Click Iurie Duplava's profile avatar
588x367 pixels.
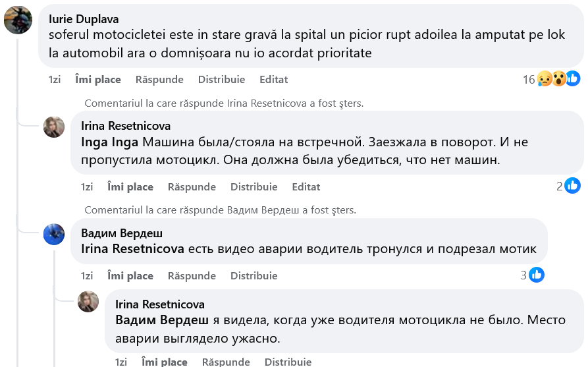(x=18, y=20)
